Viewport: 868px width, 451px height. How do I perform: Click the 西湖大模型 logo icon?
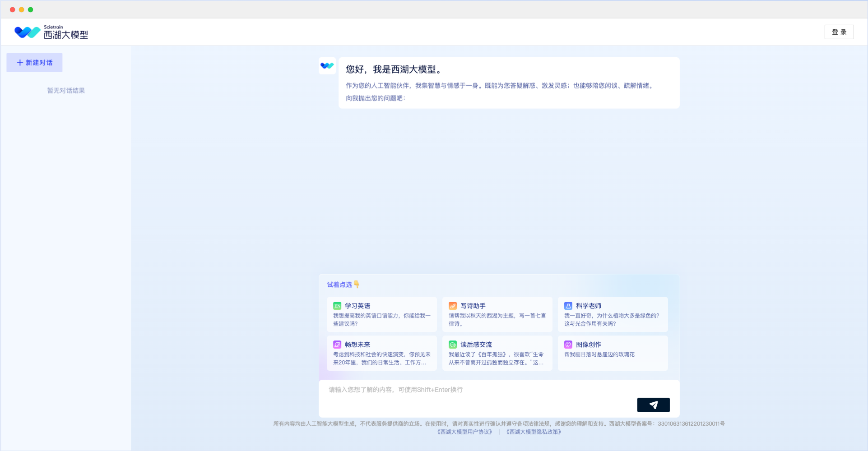click(x=27, y=32)
